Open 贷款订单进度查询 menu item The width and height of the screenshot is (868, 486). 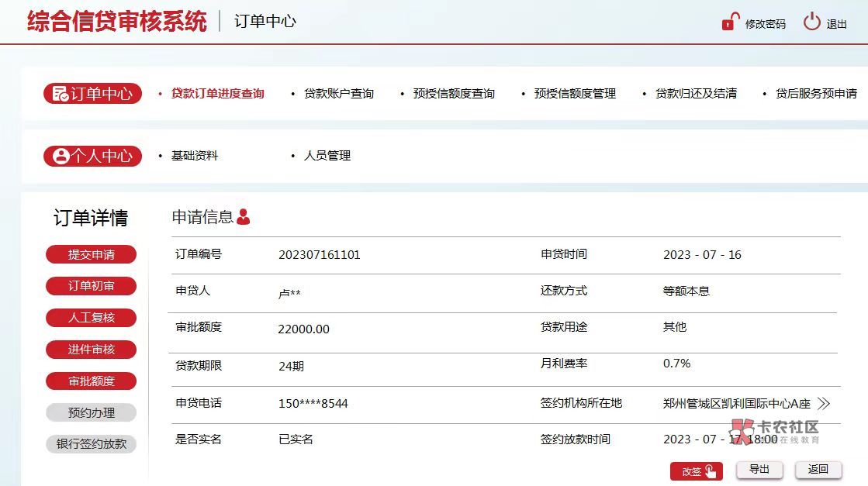point(217,94)
